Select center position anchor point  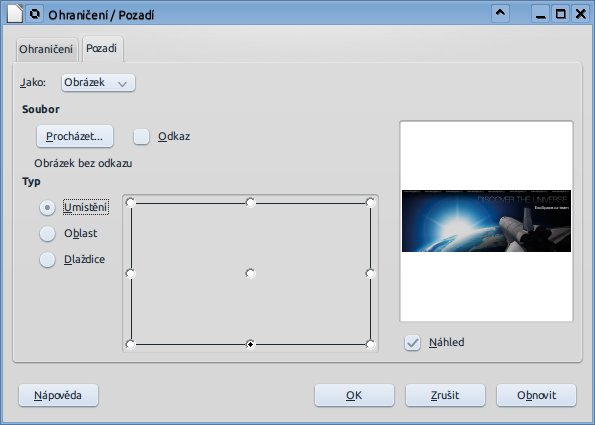coord(250,273)
